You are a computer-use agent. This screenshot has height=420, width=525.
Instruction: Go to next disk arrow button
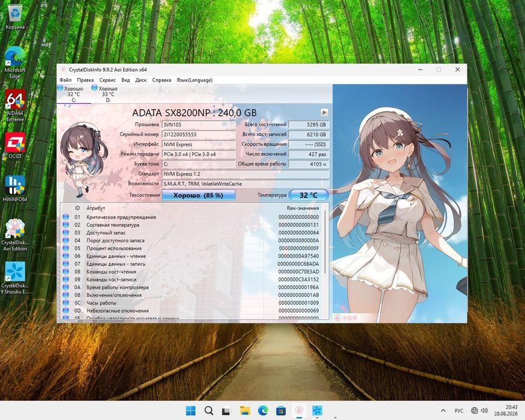point(324,112)
